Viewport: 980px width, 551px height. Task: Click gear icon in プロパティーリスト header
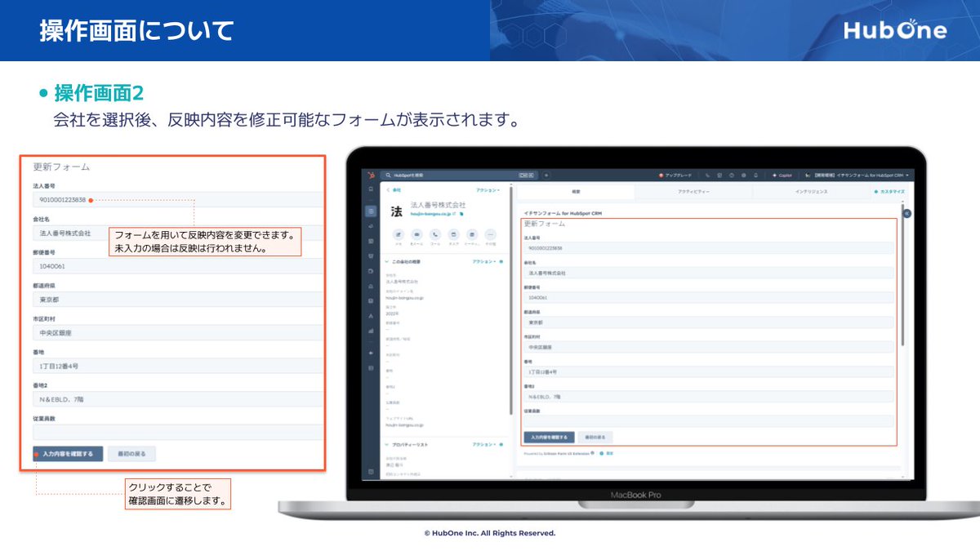coord(501,444)
